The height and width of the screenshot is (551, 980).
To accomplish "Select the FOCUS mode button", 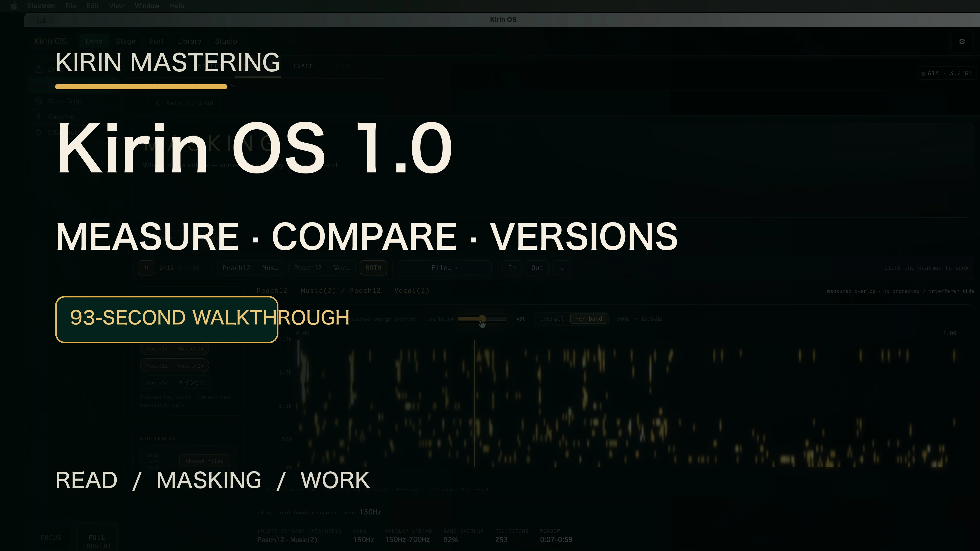I will click(51, 538).
